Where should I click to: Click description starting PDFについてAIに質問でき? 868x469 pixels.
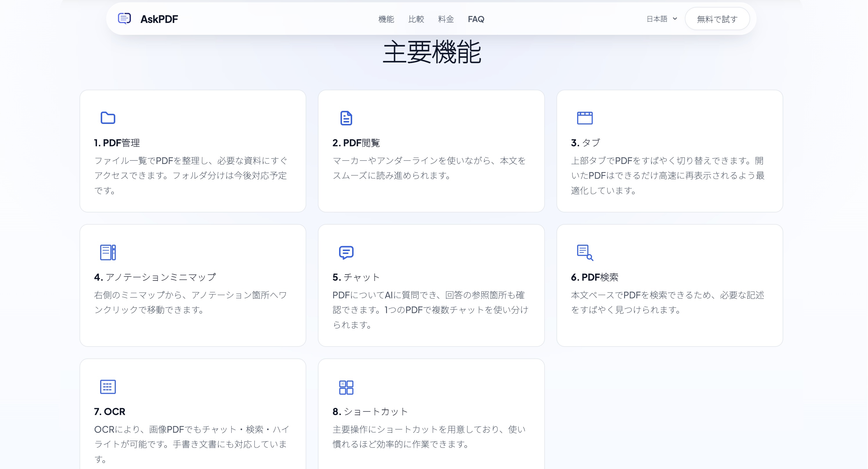[430, 310]
